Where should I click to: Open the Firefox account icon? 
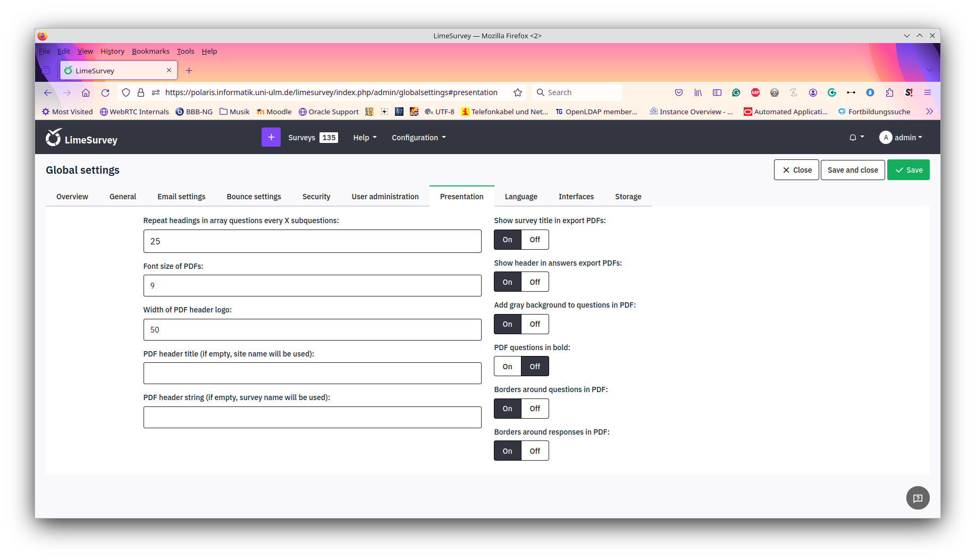[813, 92]
